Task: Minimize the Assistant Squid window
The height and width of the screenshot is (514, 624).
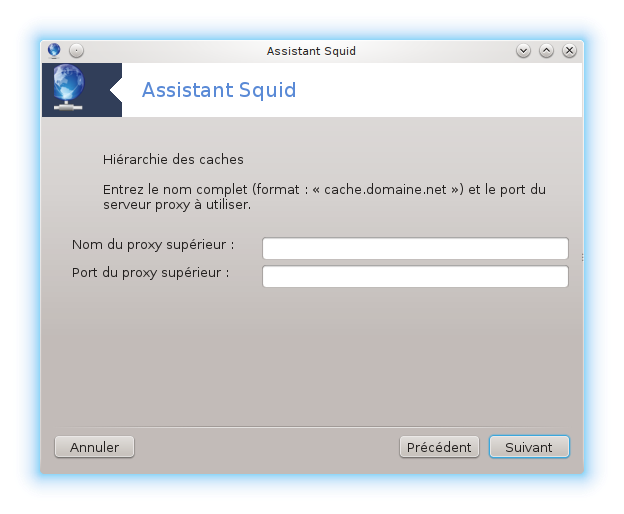Action: coord(523,51)
